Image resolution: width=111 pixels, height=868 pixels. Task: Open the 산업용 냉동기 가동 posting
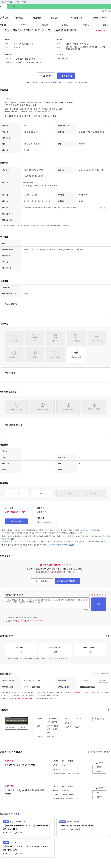24,792
